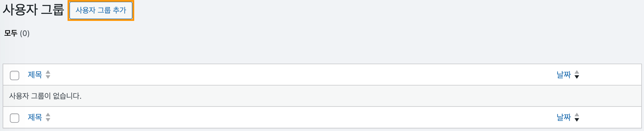Click the (0) count beside 모두

click(x=25, y=33)
